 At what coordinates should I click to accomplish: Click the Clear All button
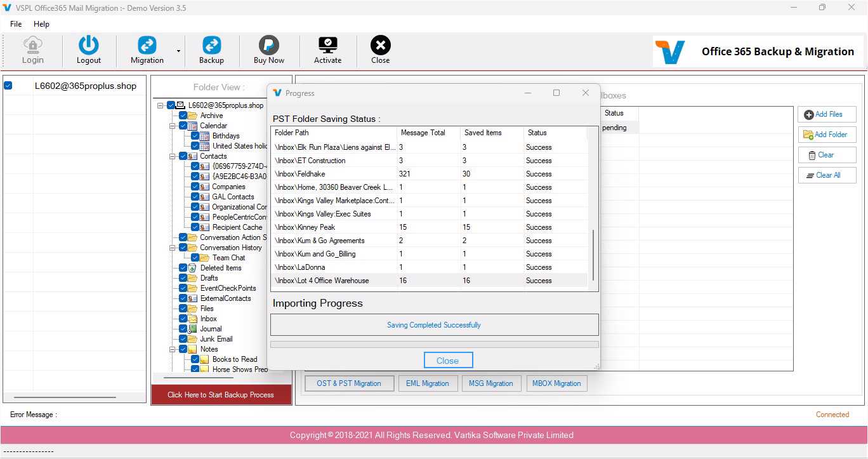point(827,175)
